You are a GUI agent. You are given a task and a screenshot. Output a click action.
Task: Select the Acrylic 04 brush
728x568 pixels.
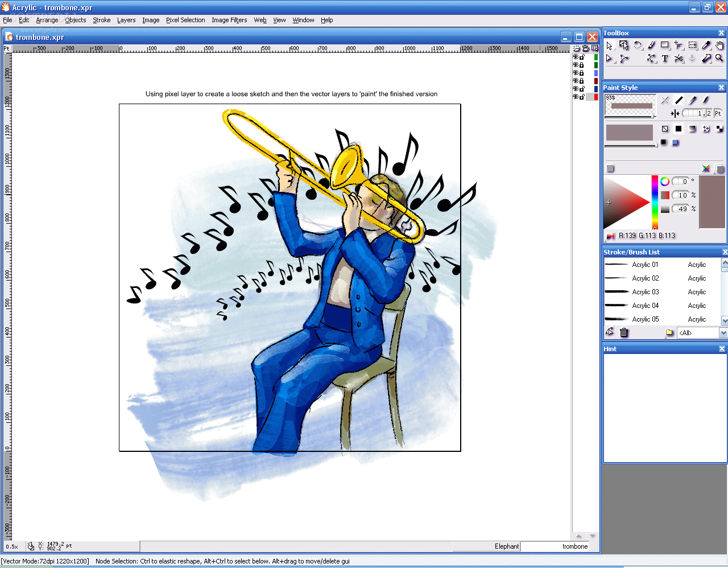(x=662, y=306)
